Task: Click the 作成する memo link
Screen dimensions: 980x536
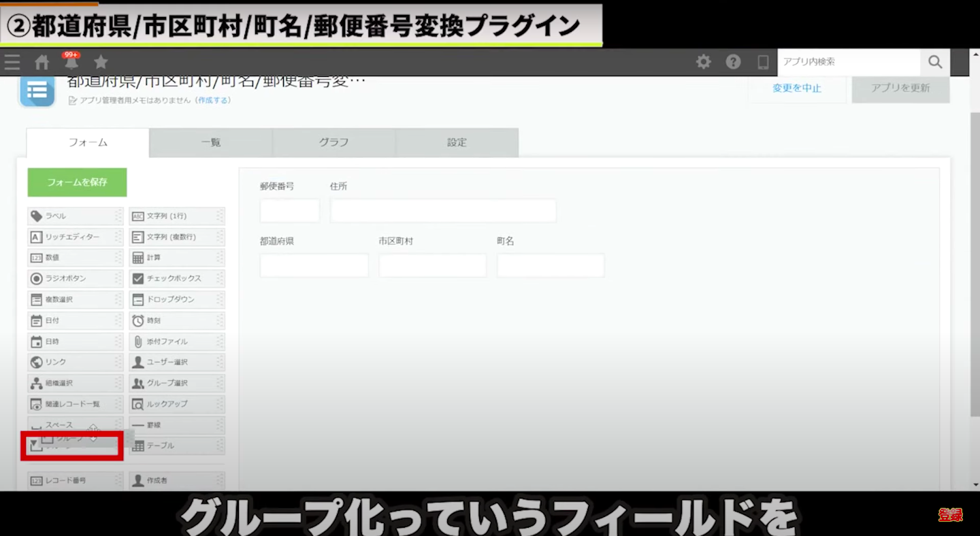Action: click(214, 100)
